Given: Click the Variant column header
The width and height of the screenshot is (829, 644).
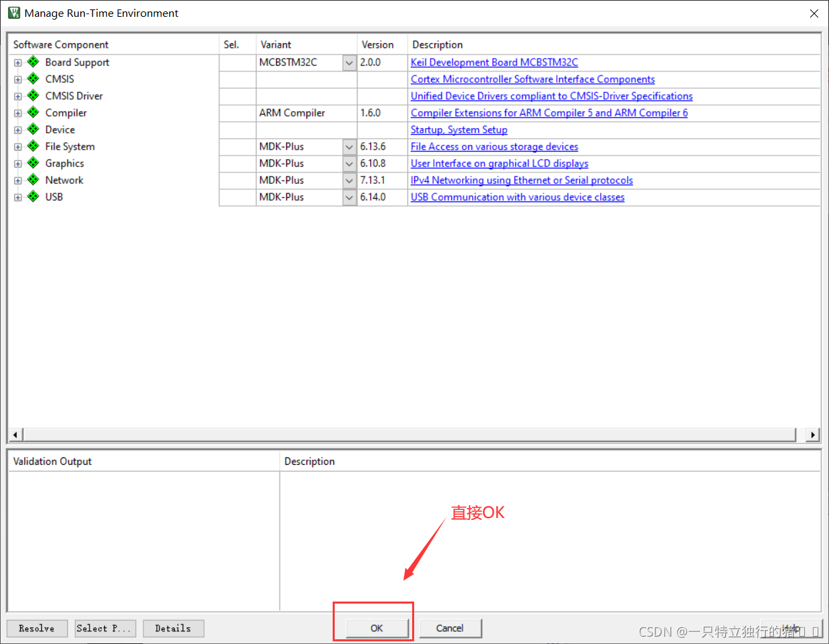Looking at the screenshot, I should pos(306,44).
